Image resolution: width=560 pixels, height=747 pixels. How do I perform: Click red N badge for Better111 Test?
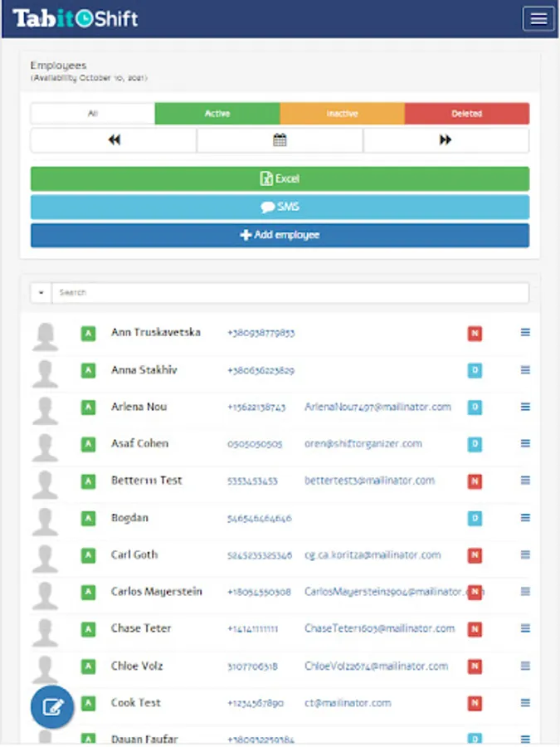(475, 481)
